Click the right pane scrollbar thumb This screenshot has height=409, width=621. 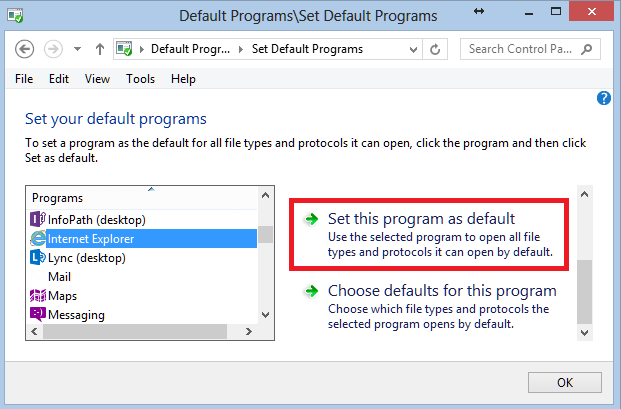[x=585, y=292]
